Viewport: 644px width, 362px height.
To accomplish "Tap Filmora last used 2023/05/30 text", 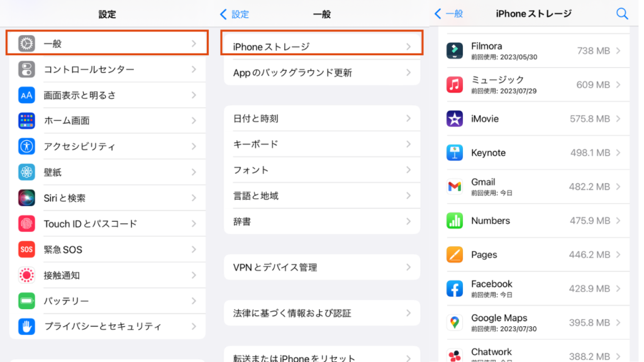I will (x=504, y=57).
